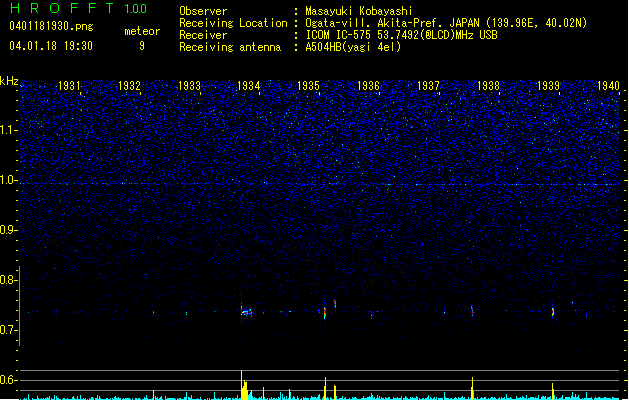Click the 1939 time axis marker
The width and height of the screenshot is (629, 400).
pos(548,85)
